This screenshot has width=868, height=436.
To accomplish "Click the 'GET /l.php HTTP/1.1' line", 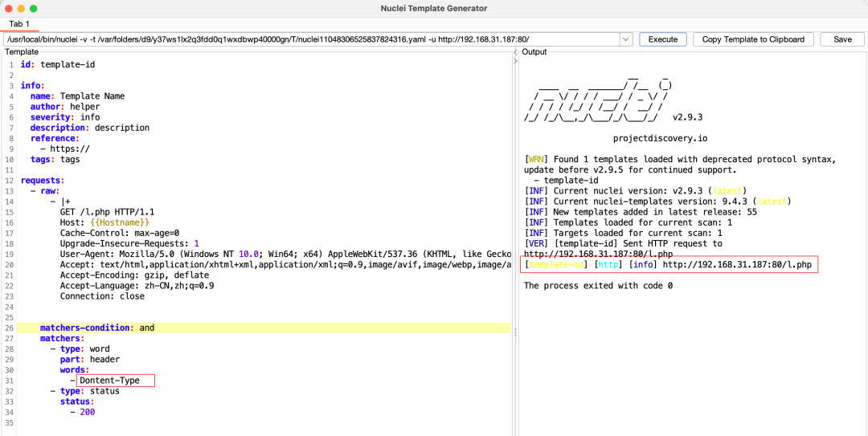I will pos(108,212).
